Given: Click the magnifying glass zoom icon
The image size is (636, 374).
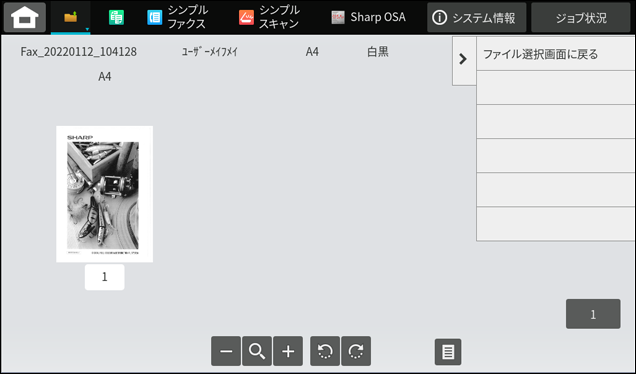Looking at the screenshot, I should point(257,351).
